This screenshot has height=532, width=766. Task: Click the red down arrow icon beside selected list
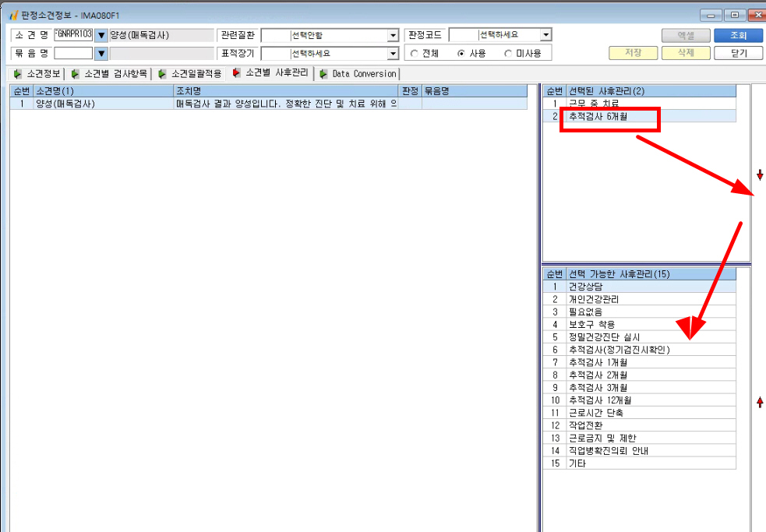tap(760, 175)
